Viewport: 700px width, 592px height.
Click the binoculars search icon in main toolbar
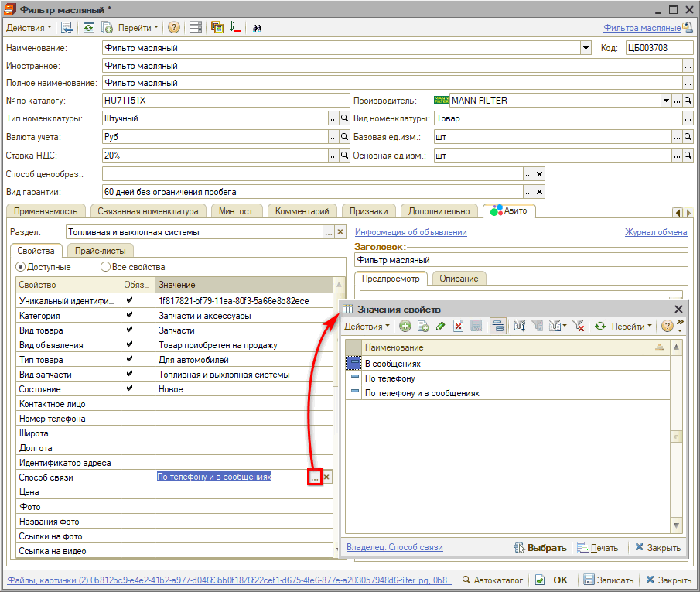(256, 27)
